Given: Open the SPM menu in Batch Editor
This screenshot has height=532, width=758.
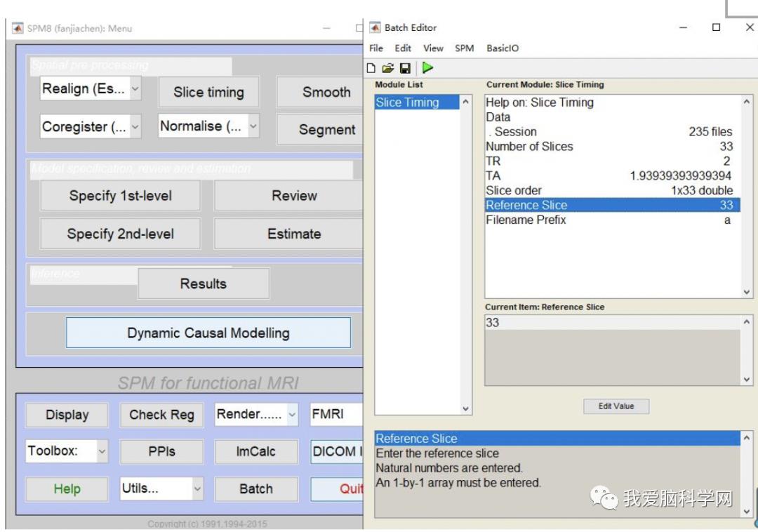Looking at the screenshot, I should coord(464,48).
